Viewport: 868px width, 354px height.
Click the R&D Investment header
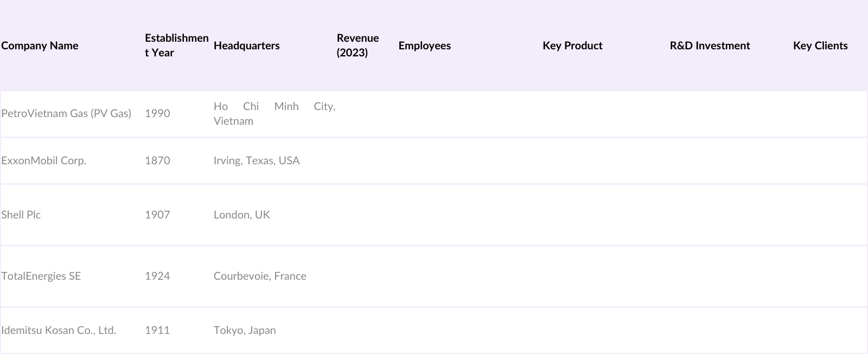710,46
